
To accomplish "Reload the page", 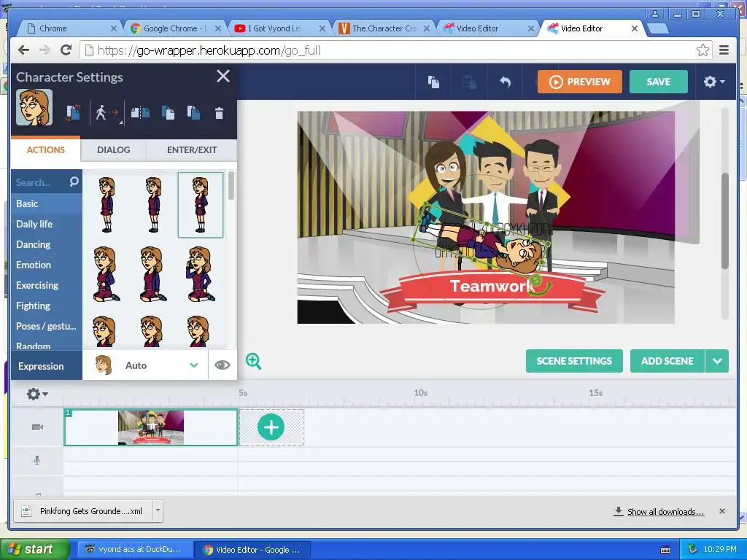I will point(66,50).
